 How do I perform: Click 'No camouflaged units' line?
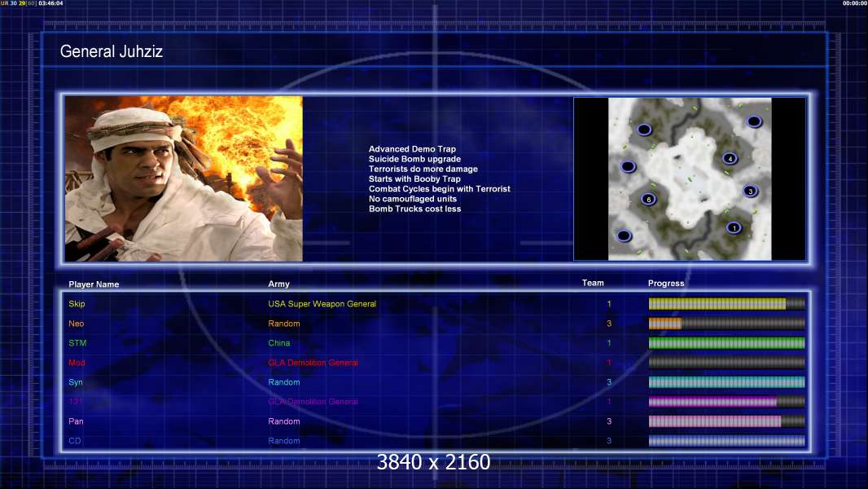coord(412,199)
